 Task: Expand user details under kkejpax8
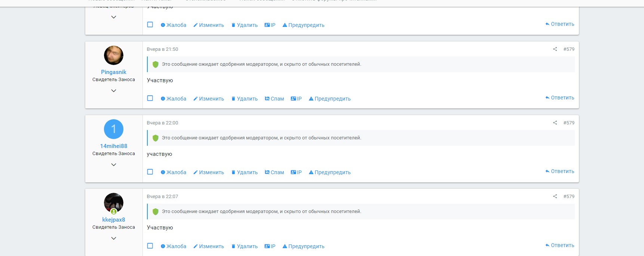(114, 238)
